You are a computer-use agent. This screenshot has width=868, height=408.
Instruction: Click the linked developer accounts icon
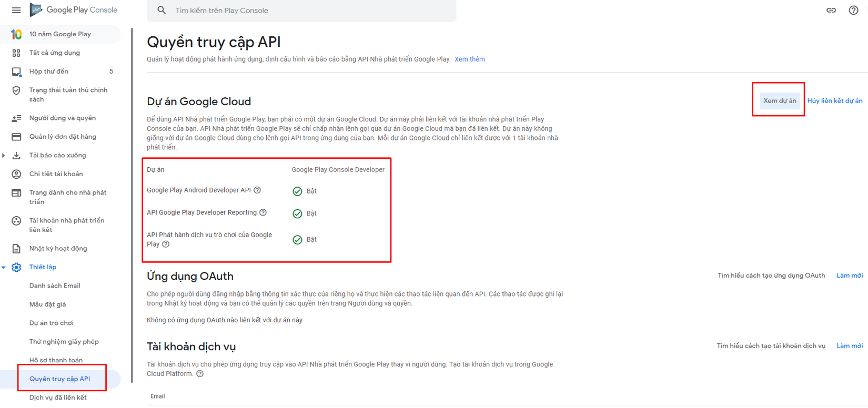[16, 221]
